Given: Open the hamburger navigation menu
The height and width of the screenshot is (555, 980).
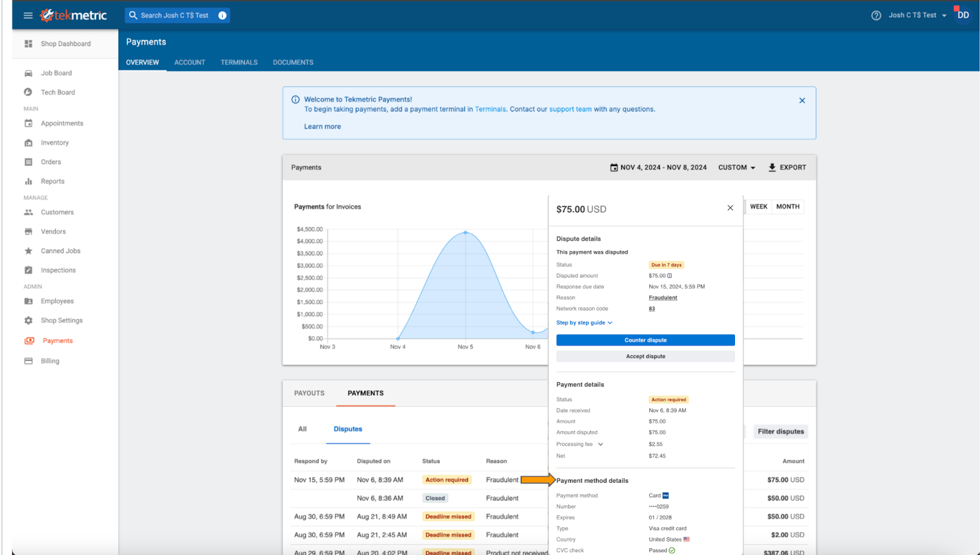Looking at the screenshot, I should [x=28, y=15].
